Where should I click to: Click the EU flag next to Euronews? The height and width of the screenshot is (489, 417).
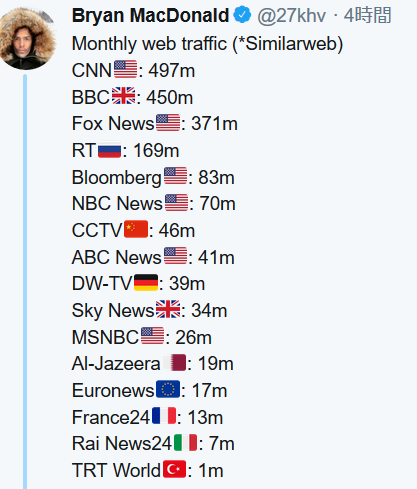[x=168, y=389]
